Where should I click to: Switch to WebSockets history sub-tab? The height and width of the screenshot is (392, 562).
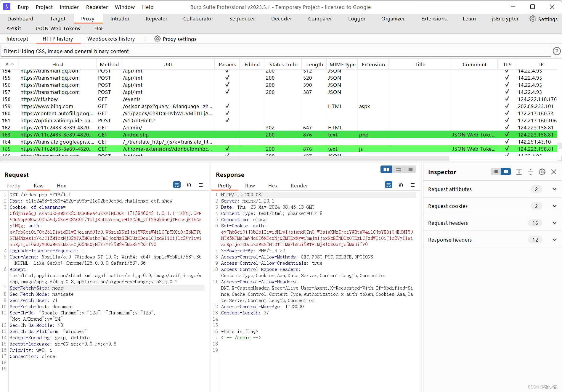point(111,39)
